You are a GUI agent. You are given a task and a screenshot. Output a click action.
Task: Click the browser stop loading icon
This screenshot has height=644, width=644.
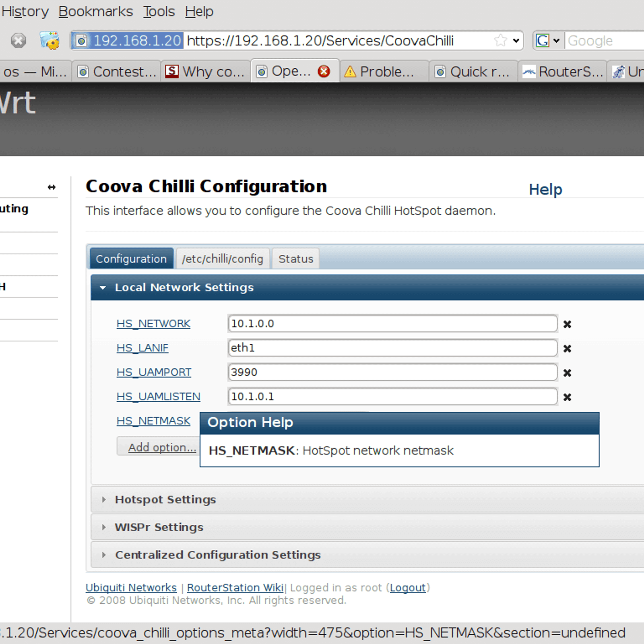point(18,40)
